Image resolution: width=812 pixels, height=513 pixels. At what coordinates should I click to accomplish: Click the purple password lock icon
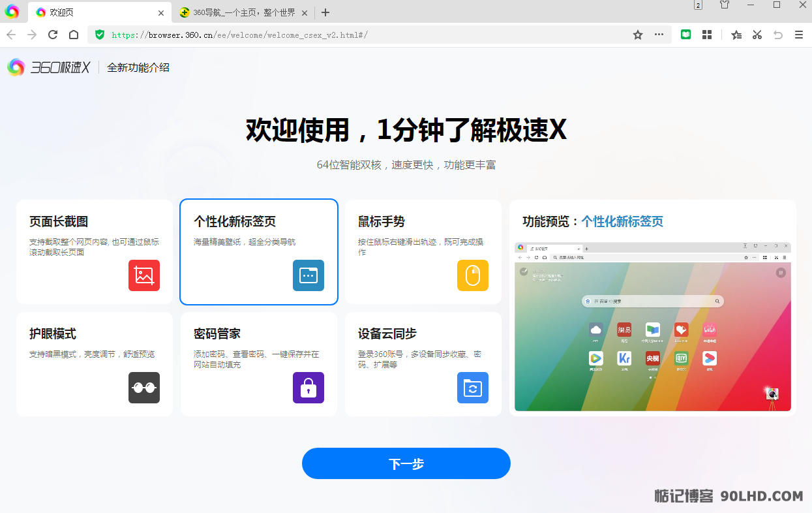click(x=308, y=388)
